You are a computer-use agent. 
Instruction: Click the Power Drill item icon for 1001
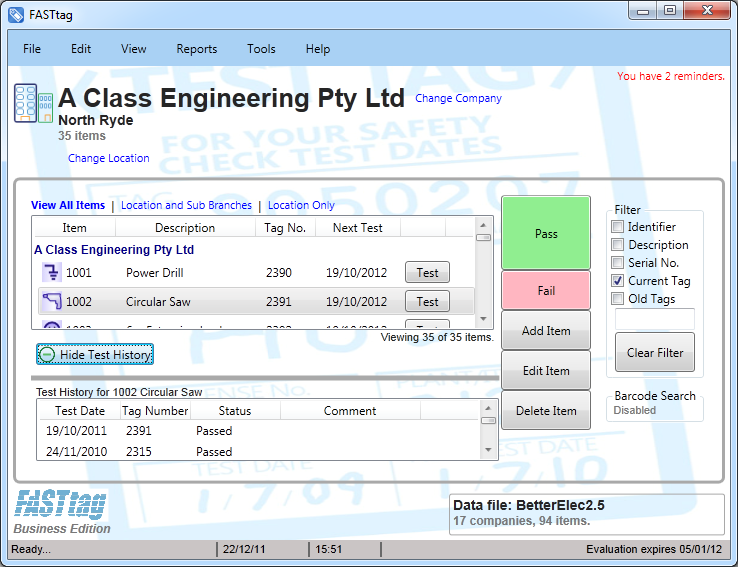tap(51, 272)
